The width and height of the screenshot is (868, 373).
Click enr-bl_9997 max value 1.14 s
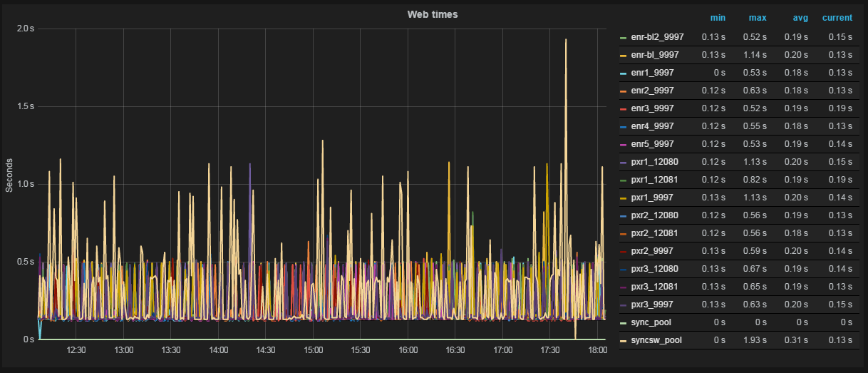point(755,54)
